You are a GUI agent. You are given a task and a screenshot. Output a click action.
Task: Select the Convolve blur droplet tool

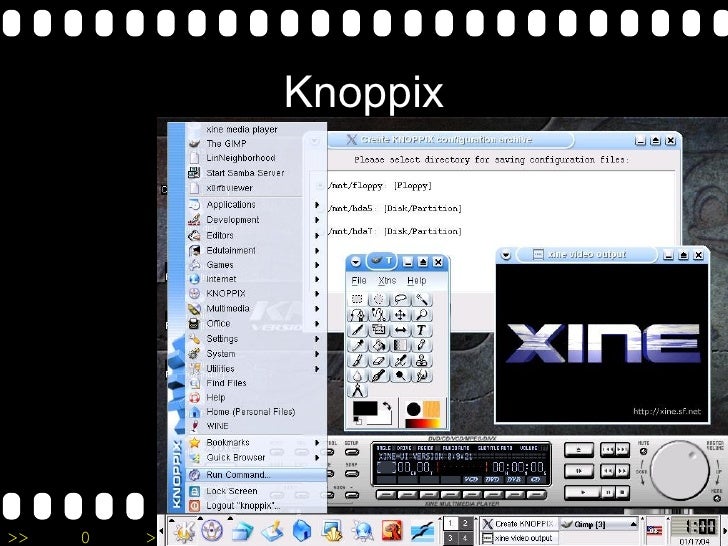pyautogui.click(x=357, y=376)
